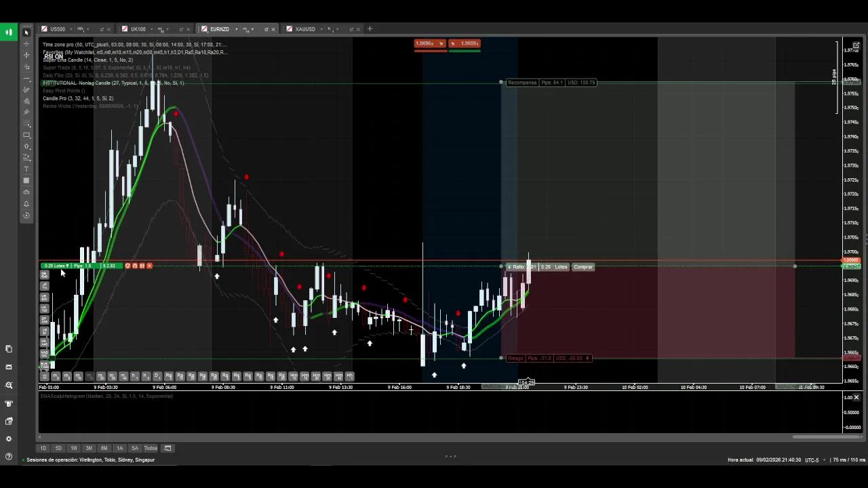This screenshot has height=488, width=868.
Task: Switch timeframe to D1 button
Action: (x=157, y=376)
